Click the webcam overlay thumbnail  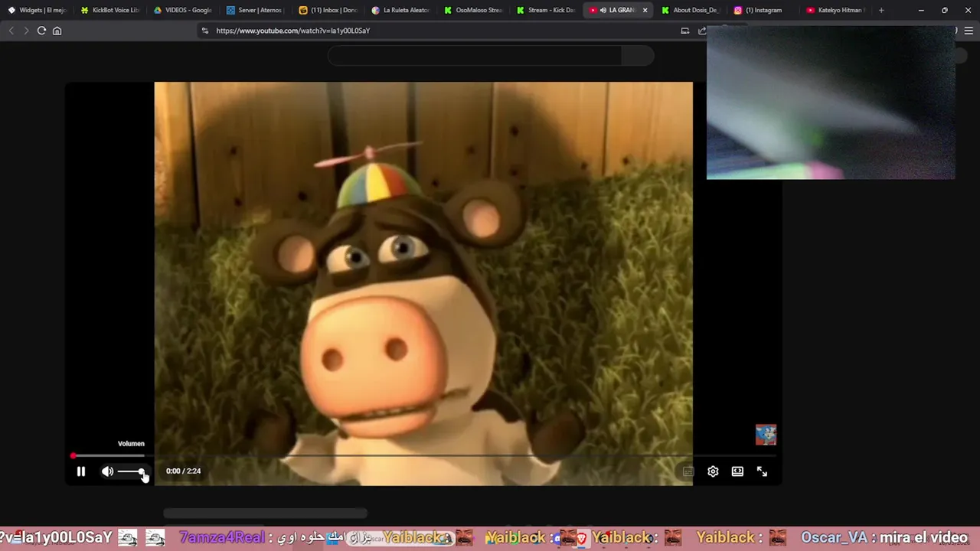tap(831, 103)
